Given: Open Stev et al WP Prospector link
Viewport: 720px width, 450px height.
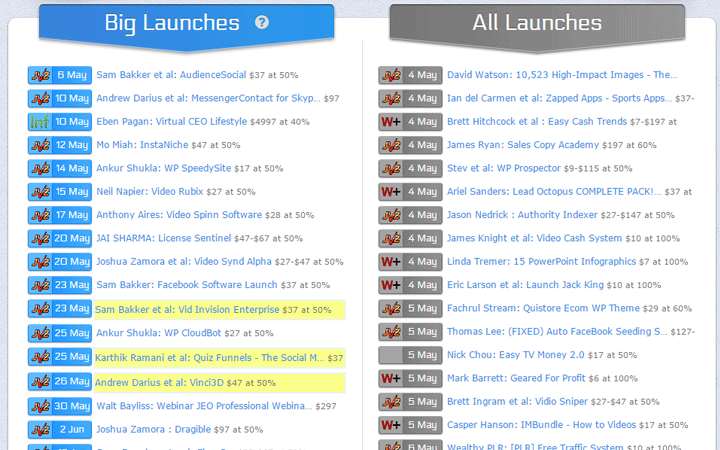Looking at the screenshot, I should pos(504,168).
